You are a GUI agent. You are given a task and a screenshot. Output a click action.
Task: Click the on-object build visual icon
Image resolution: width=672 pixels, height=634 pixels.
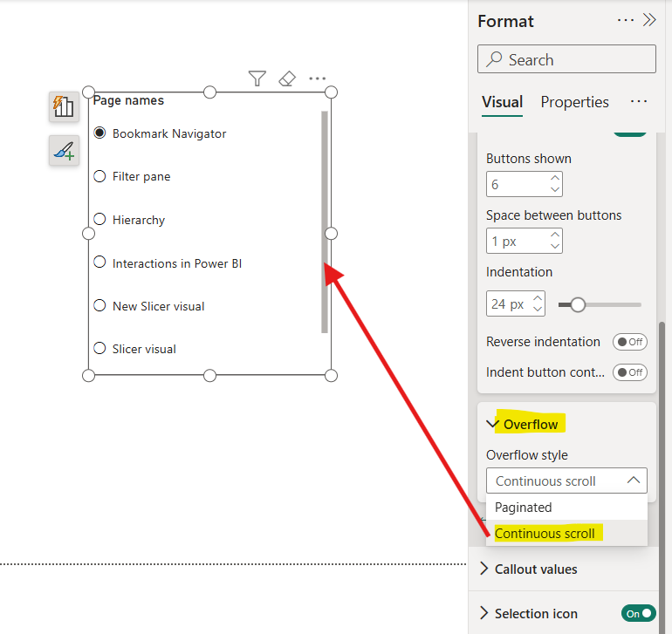tap(64, 106)
